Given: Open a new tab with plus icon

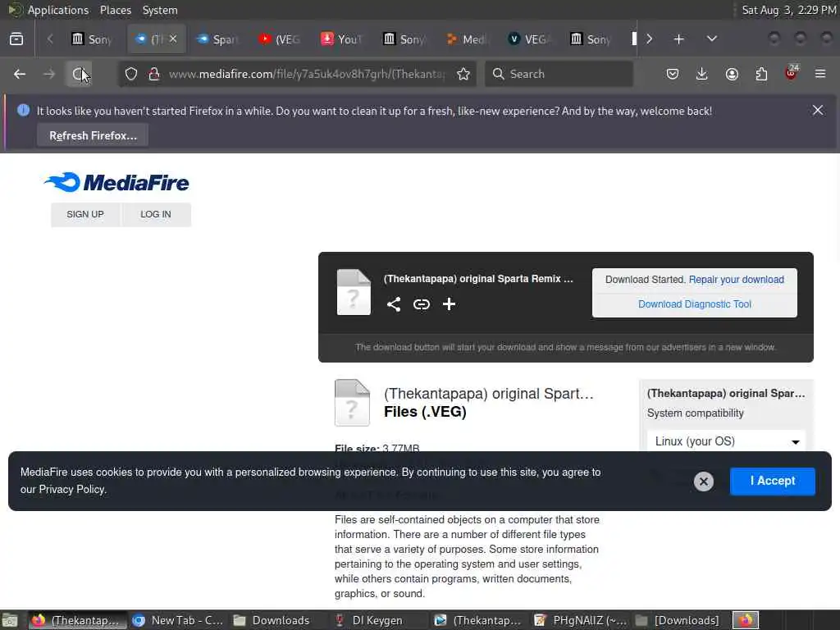Looking at the screenshot, I should click(678, 39).
